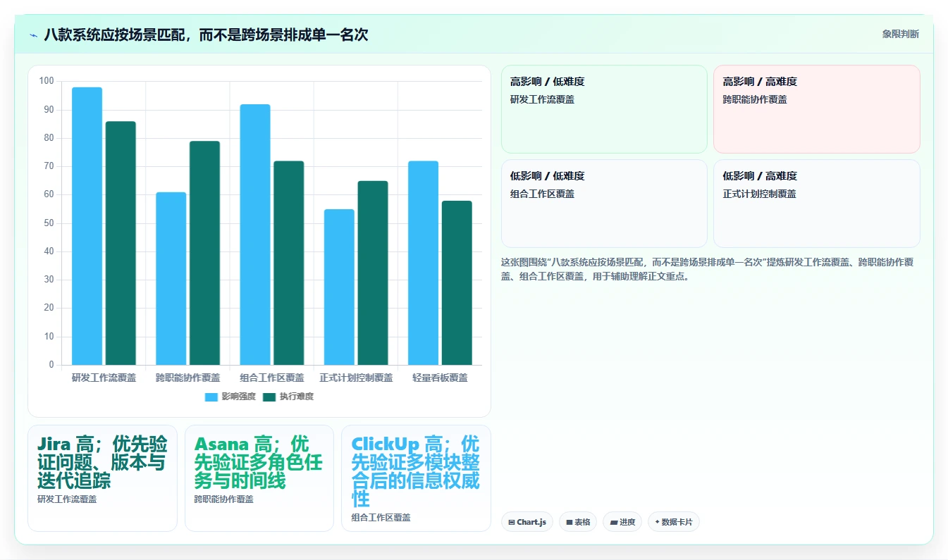Open the 低影响 / 低难度 quadrant card

coord(604,204)
